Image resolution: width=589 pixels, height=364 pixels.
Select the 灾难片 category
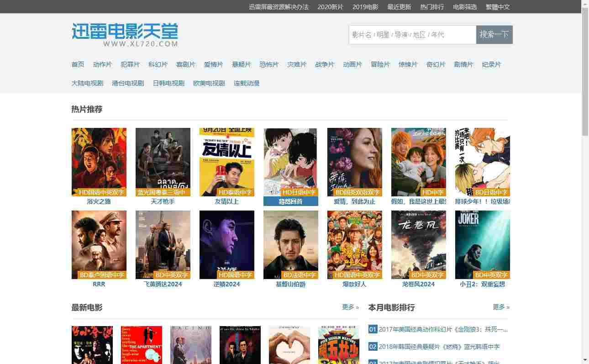297,64
